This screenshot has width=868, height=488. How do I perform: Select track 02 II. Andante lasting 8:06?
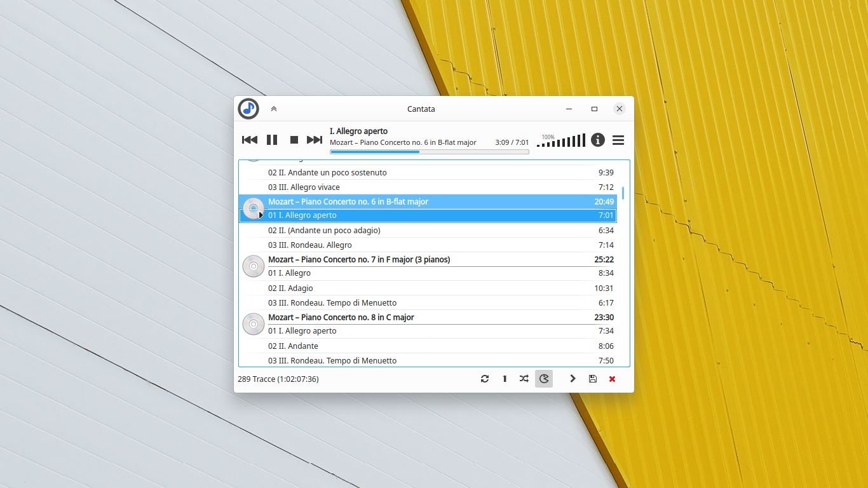[x=428, y=346]
